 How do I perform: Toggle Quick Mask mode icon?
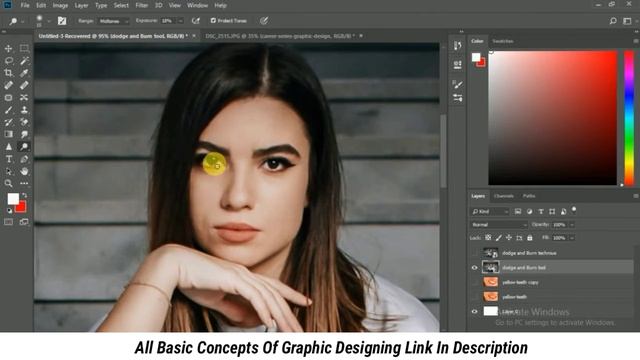(9, 222)
